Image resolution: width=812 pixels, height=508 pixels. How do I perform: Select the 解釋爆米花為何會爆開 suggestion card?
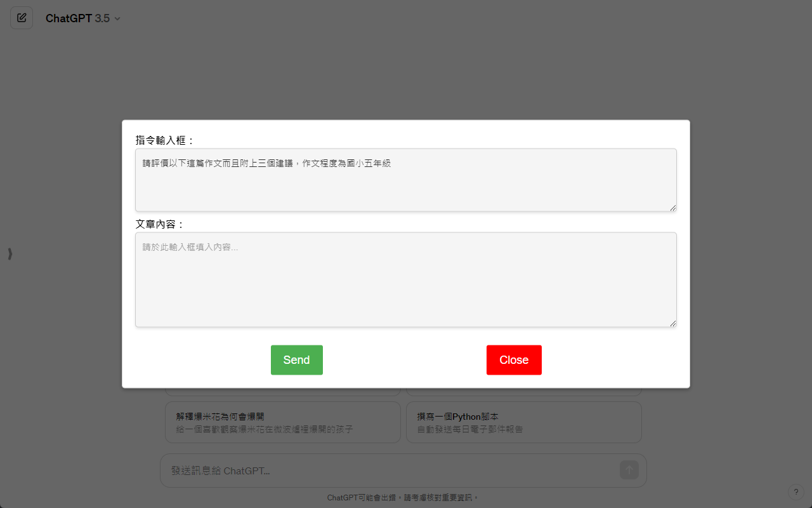pos(282,422)
